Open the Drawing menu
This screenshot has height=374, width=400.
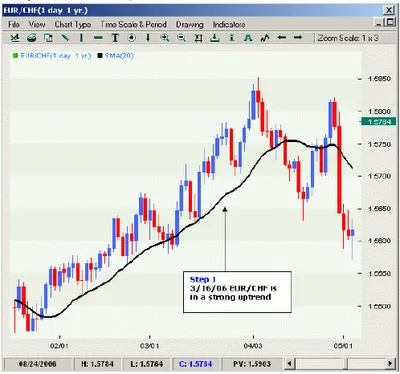[x=190, y=24]
